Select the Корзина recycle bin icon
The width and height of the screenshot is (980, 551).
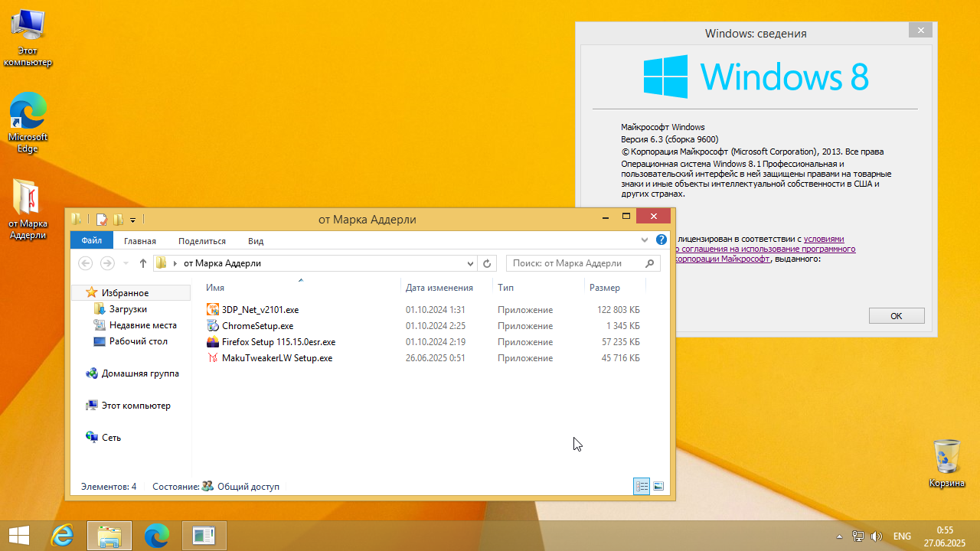(x=947, y=464)
